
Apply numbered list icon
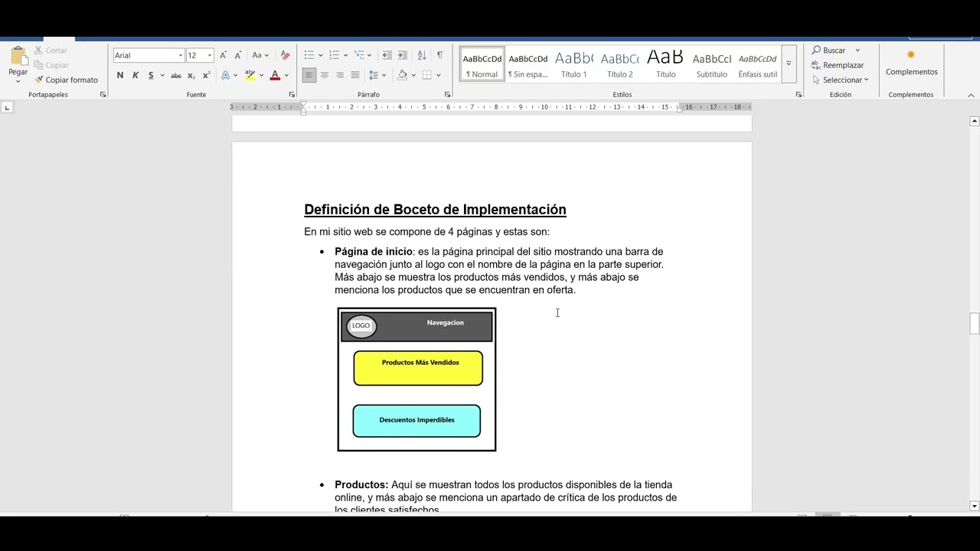[x=334, y=55]
